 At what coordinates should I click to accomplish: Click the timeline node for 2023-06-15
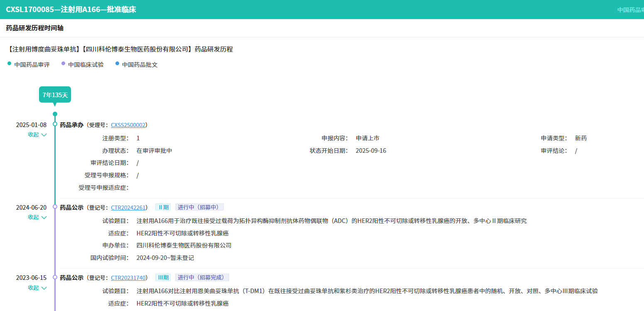click(x=55, y=277)
